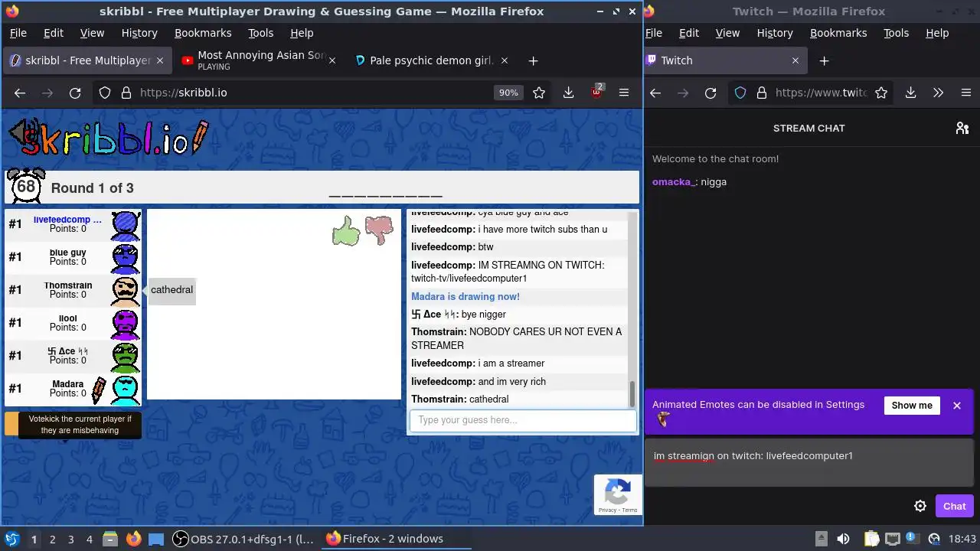980x551 pixels.
Task: Click the skribbl.io logo
Action: (107, 139)
